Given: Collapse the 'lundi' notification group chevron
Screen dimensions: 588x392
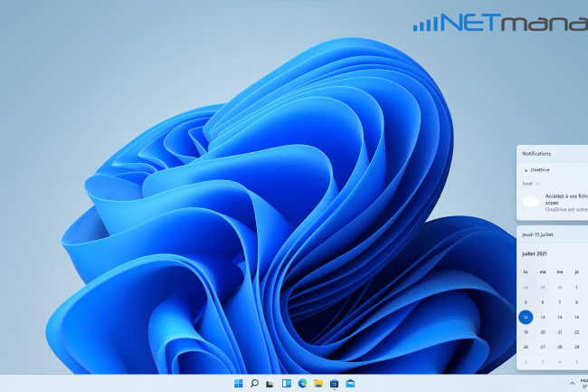Looking at the screenshot, I should [x=538, y=183].
